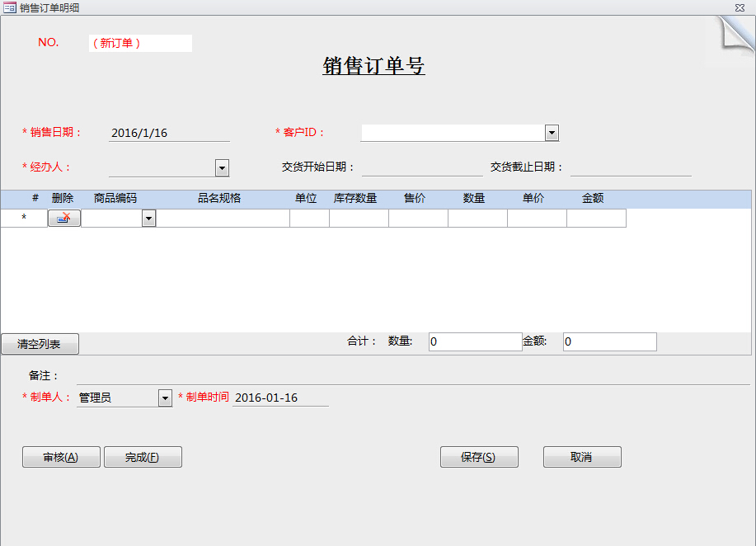Click the 商品编码 input cell in new row
Viewport: 756px width, 546px height.
tap(112, 218)
